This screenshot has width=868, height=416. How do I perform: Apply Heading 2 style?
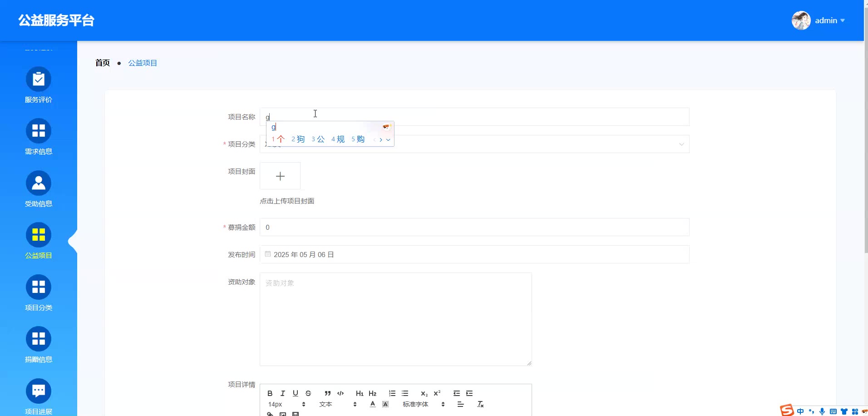pos(373,393)
